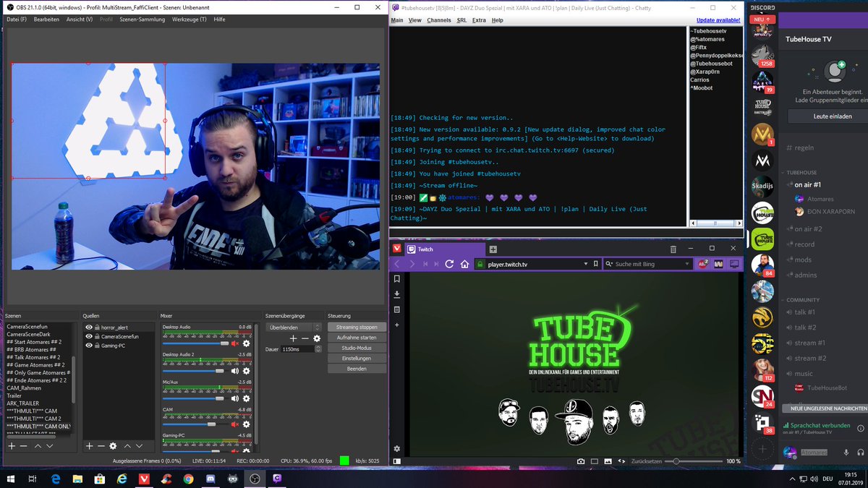Add a new scene with plus in Szenen
The width and height of the screenshot is (868, 488).
tap(12, 446)
